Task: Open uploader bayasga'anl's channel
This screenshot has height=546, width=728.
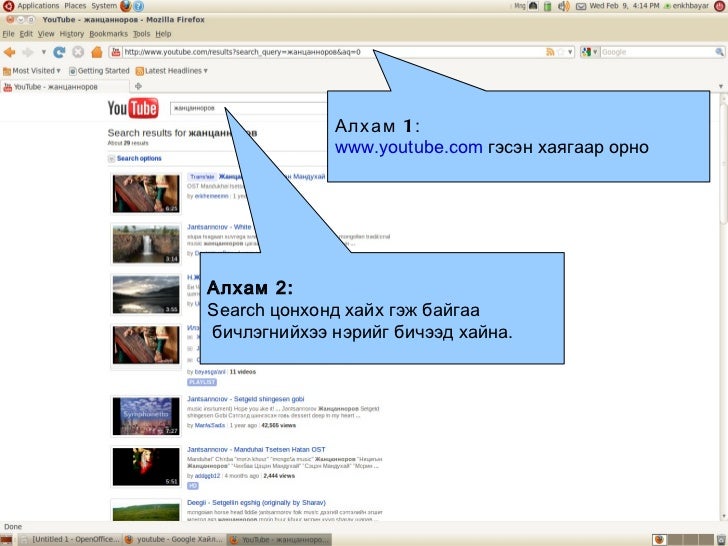Action: point(210,372)
